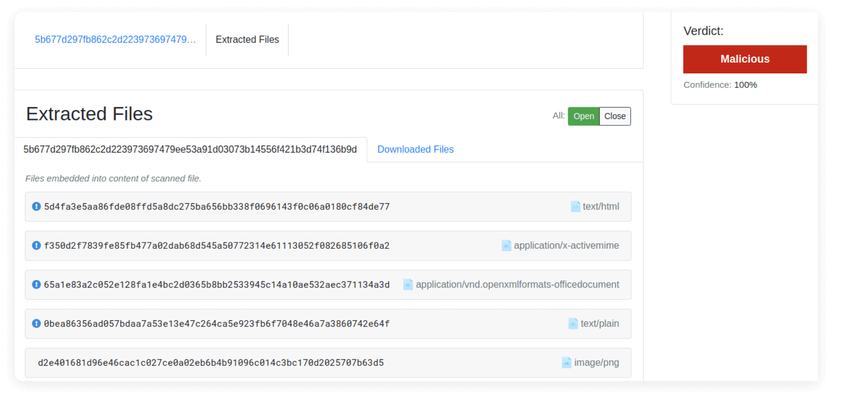The image size is (868, 399).
Task: Click the info icon beside hash 5d4fa3e5
Action: [36, 207]
